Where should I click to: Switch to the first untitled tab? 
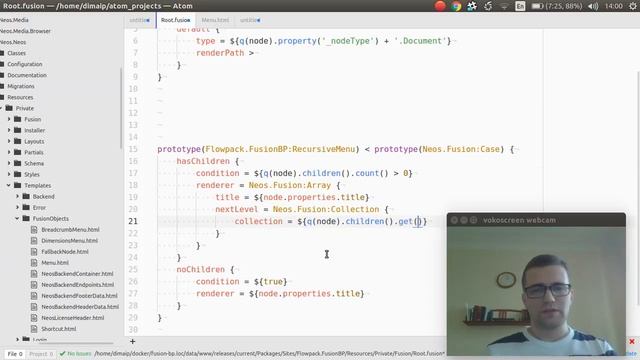(x=140, y=20)
